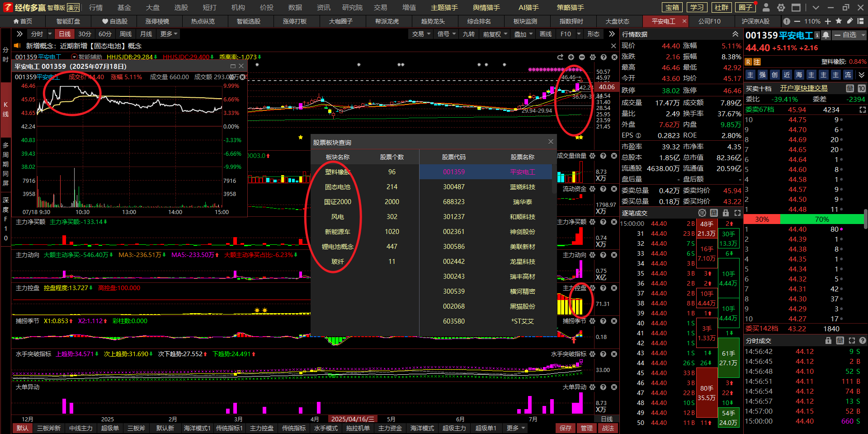The width and height of the screenshot is (868, 434).
Task: Click the 10 levels icon in order book
Action: tap(862, 88)
